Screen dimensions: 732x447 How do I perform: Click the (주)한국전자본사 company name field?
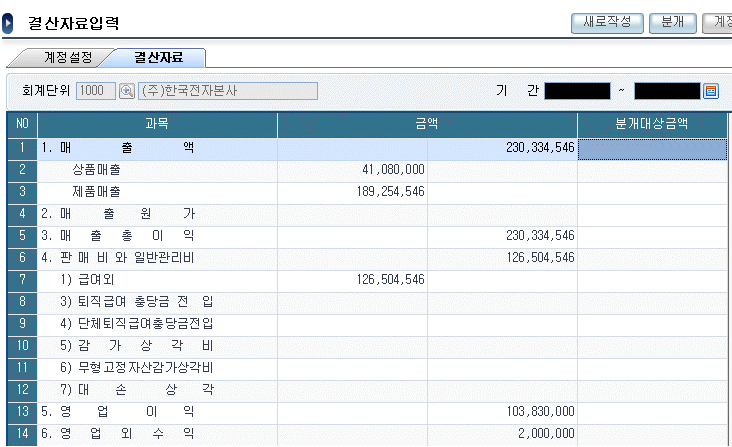227,91
